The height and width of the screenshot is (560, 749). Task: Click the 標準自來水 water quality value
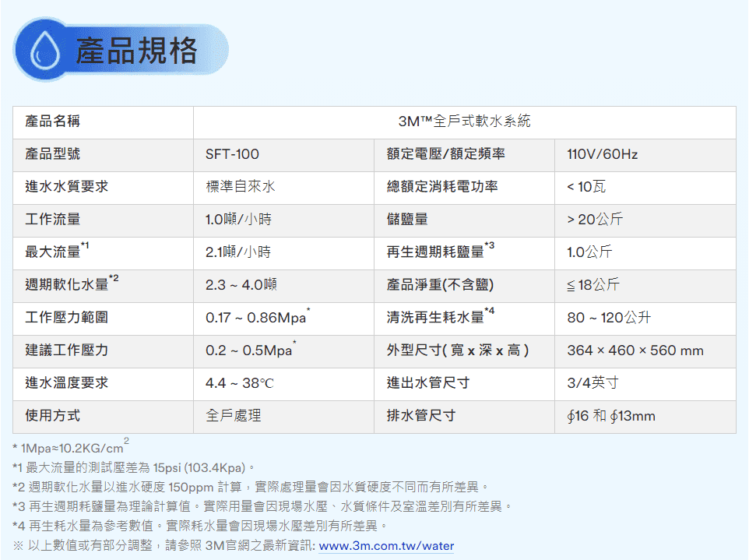tap(240, 187)
